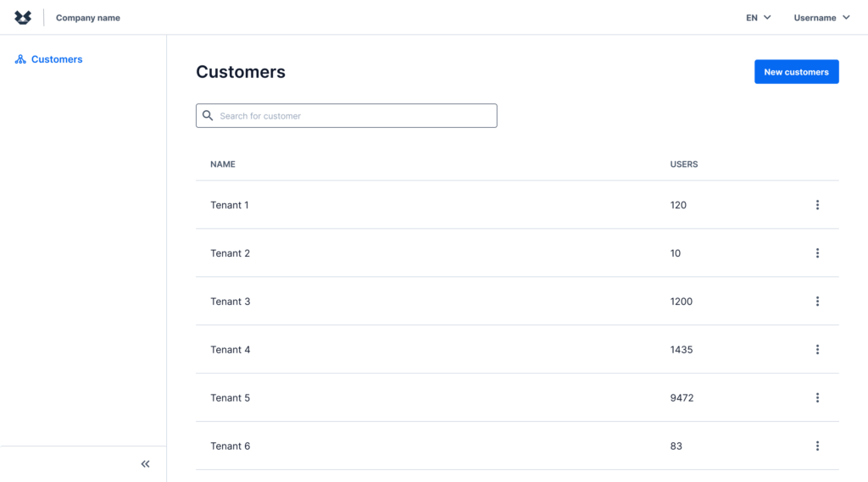Select the Tenant 1 row name
Image resolution: width=868 pixels, height=482 pixels.
[x=230, y=205]
